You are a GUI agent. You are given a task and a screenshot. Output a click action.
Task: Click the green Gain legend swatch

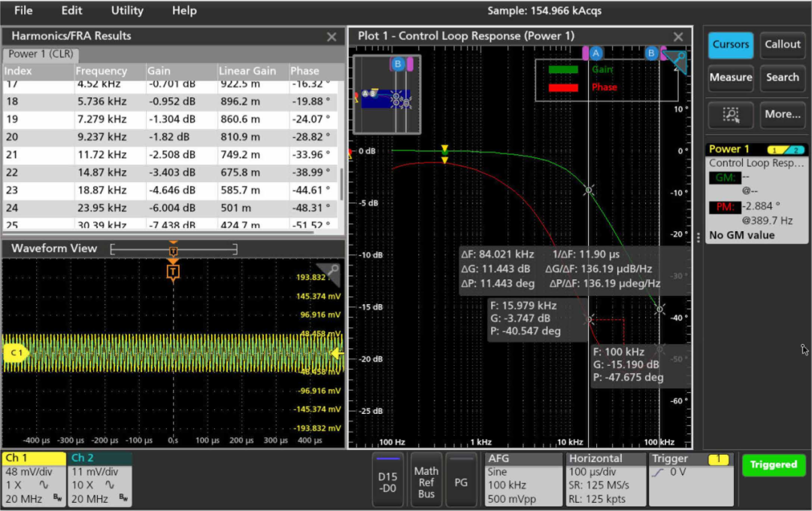[x=563, y=69]
